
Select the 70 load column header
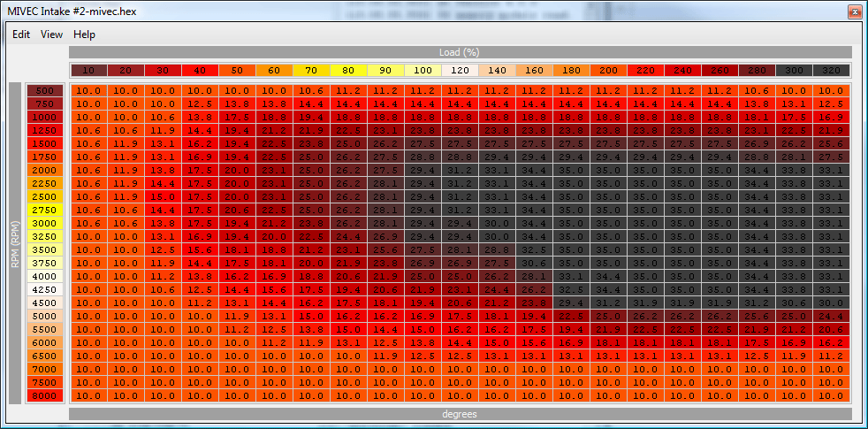(x=311, y=71)
